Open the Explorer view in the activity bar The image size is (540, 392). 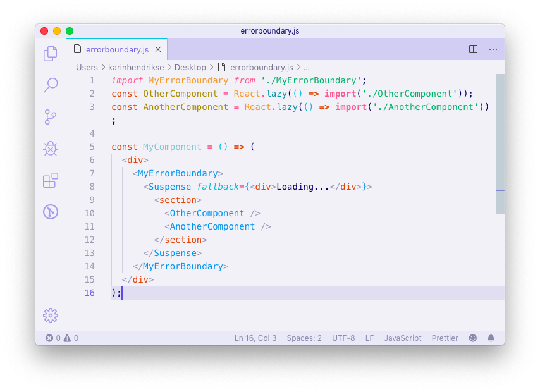click(x=50, y=54)
